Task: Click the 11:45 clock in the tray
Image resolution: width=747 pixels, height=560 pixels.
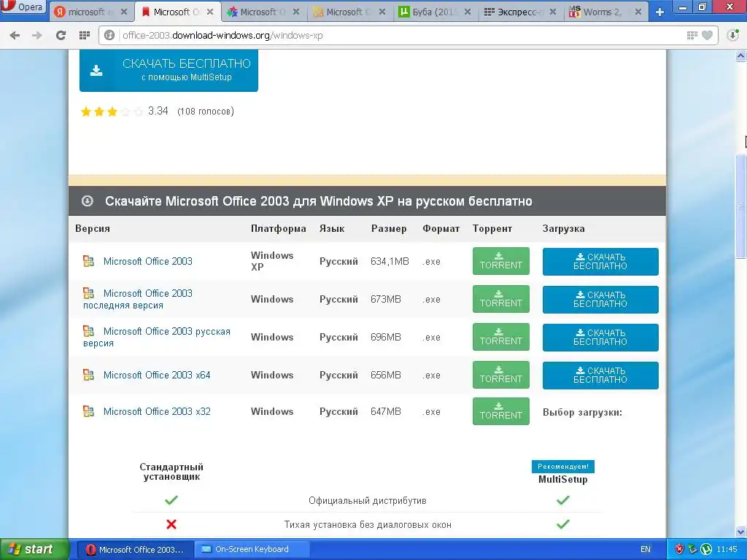Action: click(x=727, y=550)
